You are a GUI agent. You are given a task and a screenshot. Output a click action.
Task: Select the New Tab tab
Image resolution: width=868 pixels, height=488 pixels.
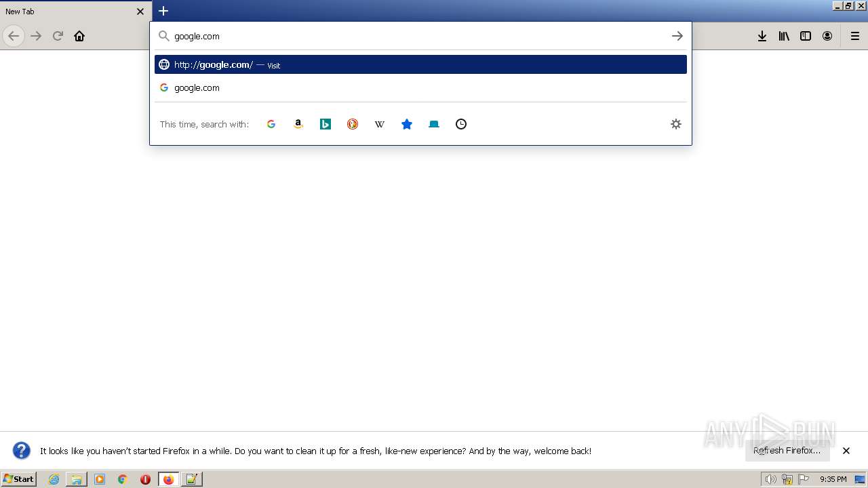[x=75, y=12]
